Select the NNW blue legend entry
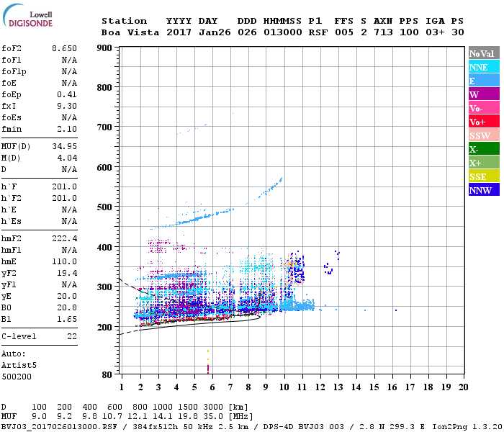Screen dimensions: 504x432 482,190
